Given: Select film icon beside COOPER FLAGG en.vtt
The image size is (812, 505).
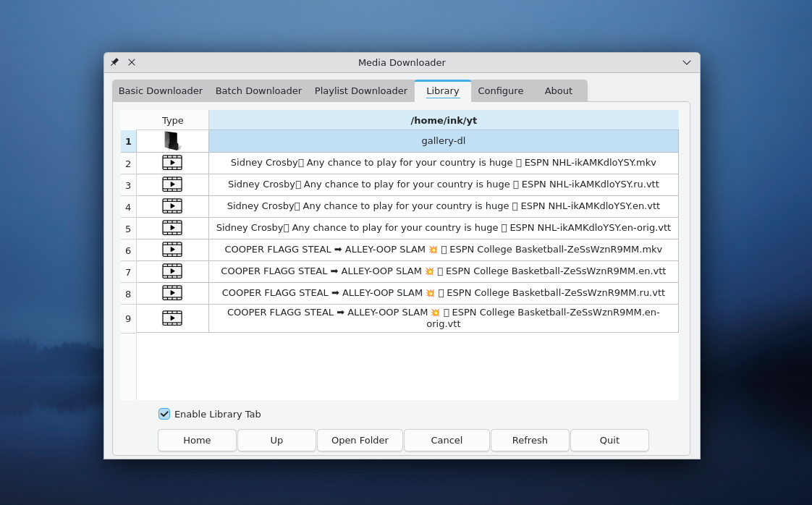Looking at the screenshot, I should tap(172, 271).
